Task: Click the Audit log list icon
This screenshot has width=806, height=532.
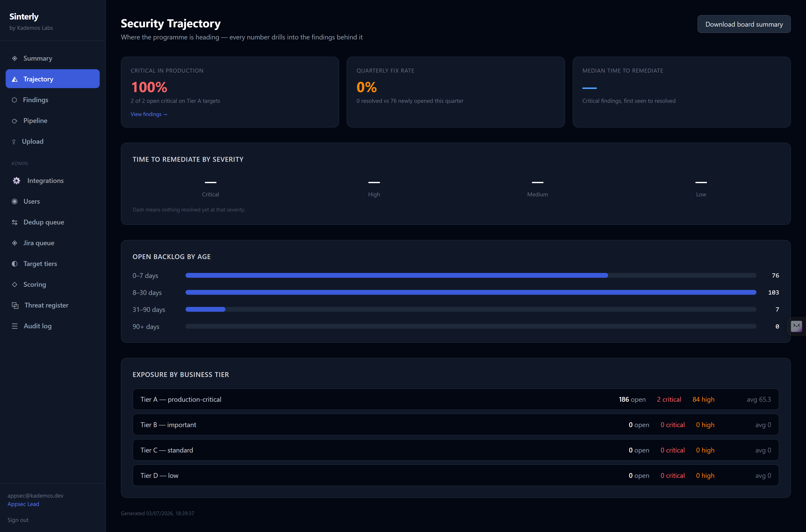Action: 15,326
